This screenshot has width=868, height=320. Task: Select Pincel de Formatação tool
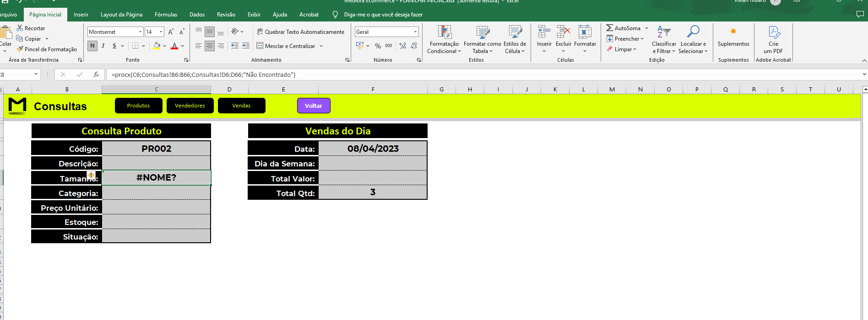click(x=47, y=49)
